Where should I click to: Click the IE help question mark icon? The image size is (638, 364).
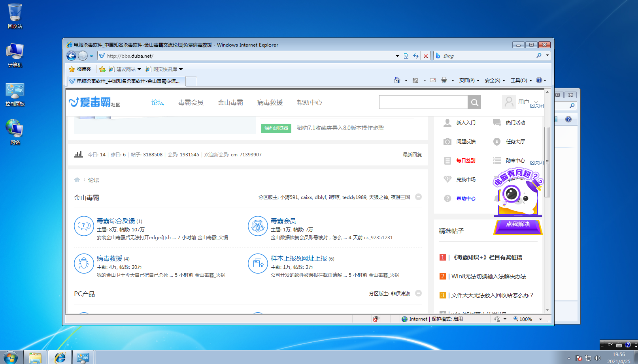point(539,80)
